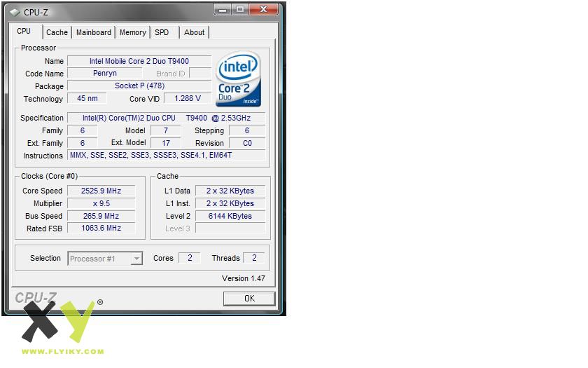Image resolution: width=588 pixels, height=368 pixels.
Task: Open the Mainboard tab
Action: point(93,33)
